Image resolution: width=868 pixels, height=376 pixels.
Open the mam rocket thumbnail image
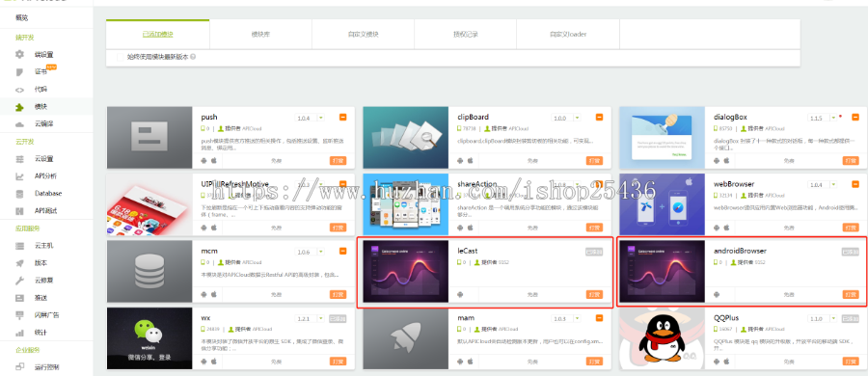coord(406,339)
